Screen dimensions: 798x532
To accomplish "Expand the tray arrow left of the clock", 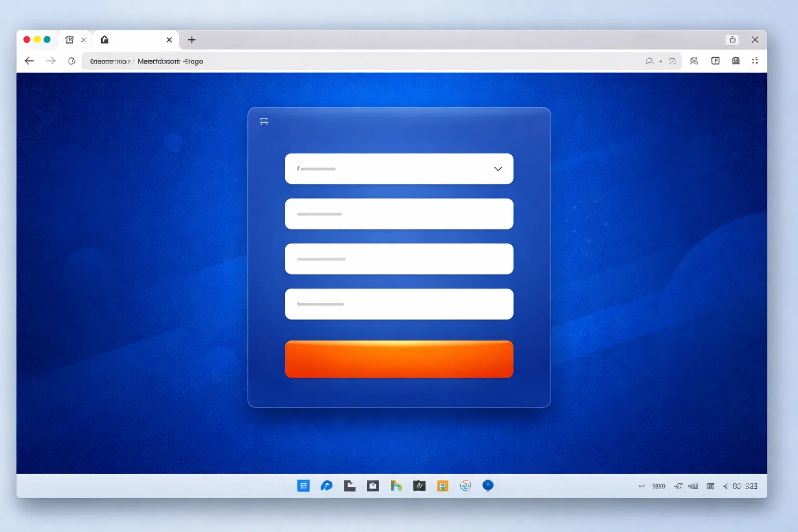I will pyautogui.click(x=725, y=486).
